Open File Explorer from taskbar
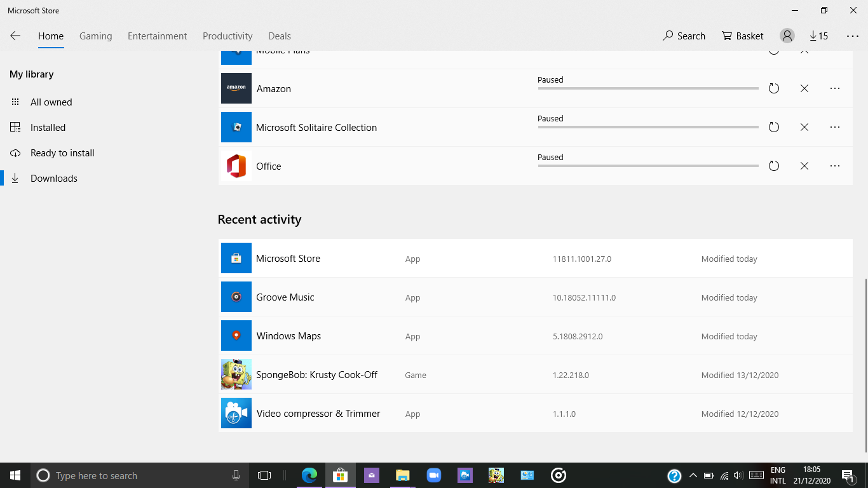 click(403, 475)
